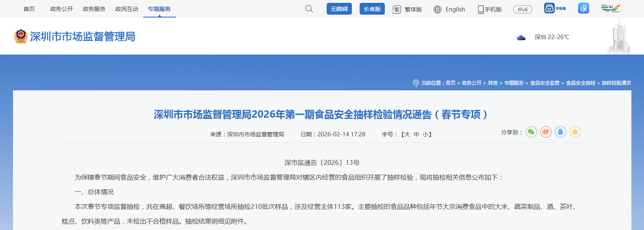Open 食品安全监管 breadcrumb link
Viewport: 644px width, 230px height.
tap(545, 83)
